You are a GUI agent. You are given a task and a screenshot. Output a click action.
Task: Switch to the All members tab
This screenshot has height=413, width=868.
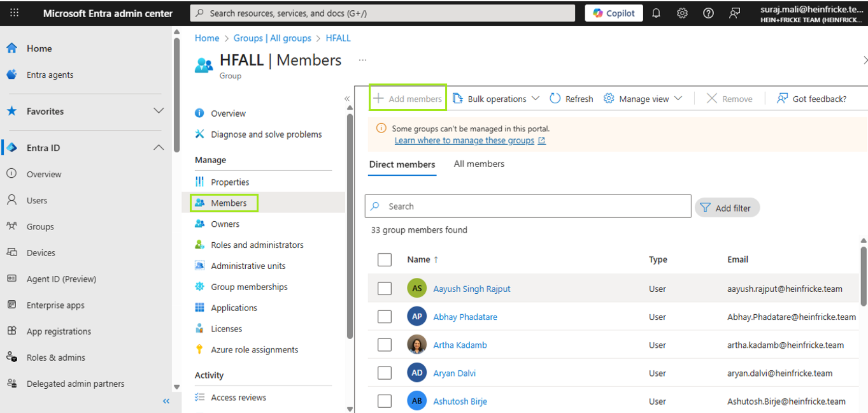[x=479, y=164]
